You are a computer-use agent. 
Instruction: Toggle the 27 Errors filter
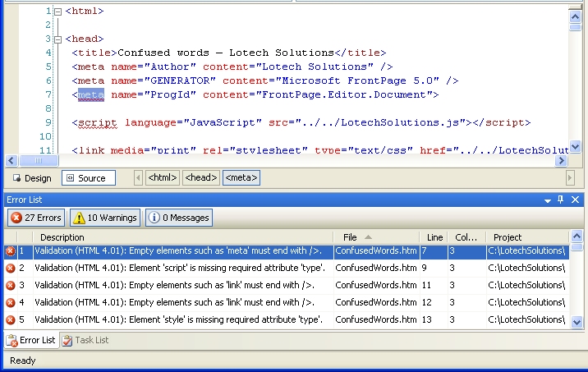(36, 218)
